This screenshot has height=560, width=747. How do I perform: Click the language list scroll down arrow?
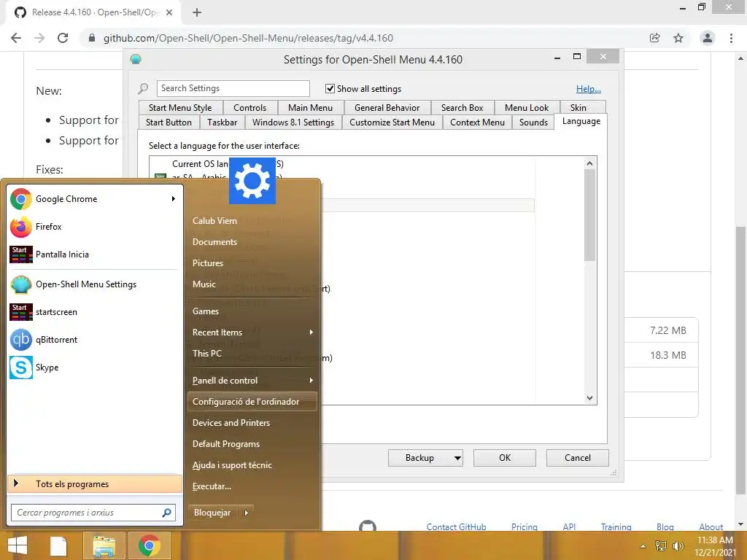point(589,398)
